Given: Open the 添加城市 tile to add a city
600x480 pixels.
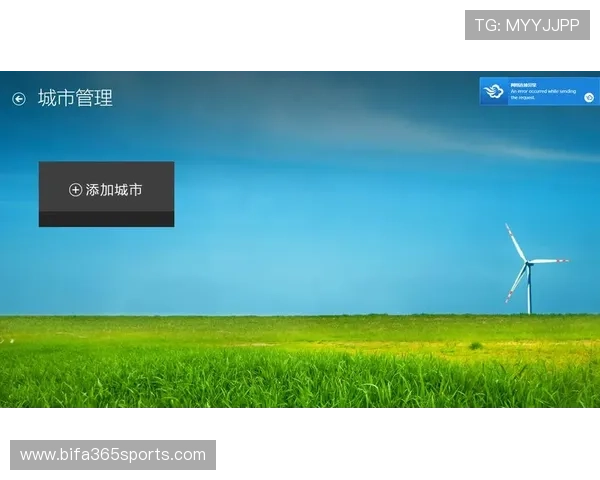Looking at the screenshot, I should pos(106,194).
